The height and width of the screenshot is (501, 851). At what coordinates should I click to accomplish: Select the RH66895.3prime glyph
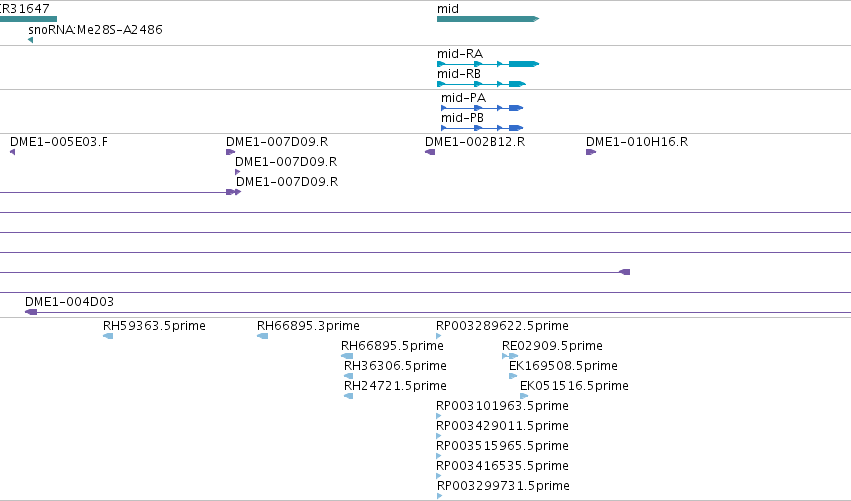262,336
